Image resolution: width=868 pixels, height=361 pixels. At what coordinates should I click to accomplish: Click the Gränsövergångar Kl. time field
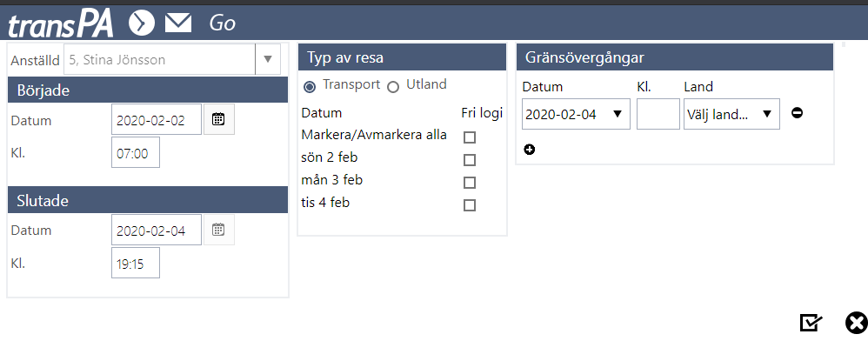click(658, 114)
